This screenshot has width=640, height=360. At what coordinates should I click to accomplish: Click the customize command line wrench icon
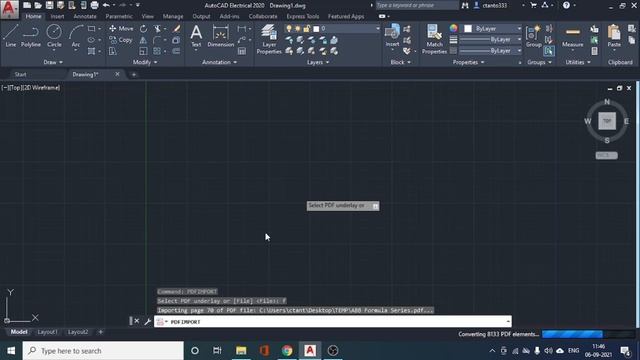(147, 322)
